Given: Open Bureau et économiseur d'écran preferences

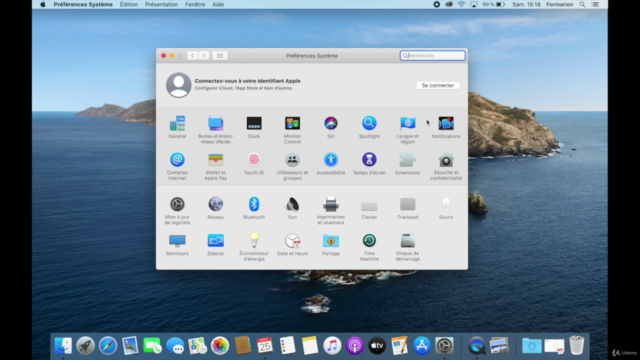Looking at the screenshot, I should (x=216, y=124).
